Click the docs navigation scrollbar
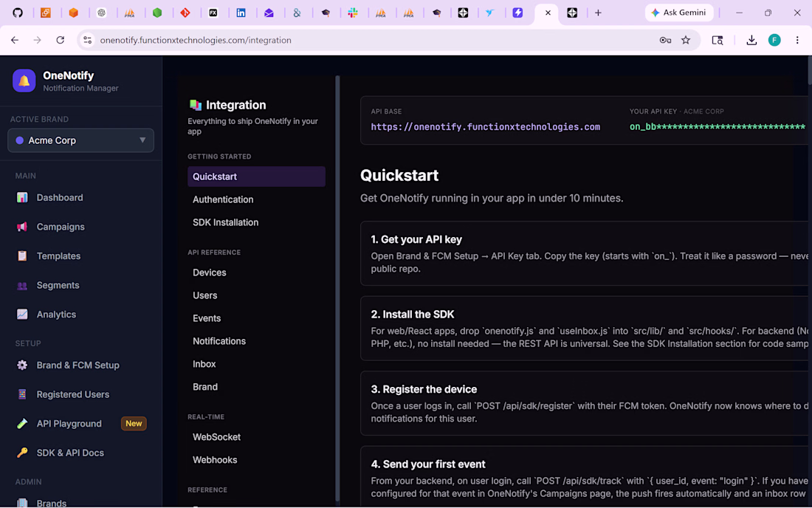This screenshot has height=508, width=812. (337, 287)
